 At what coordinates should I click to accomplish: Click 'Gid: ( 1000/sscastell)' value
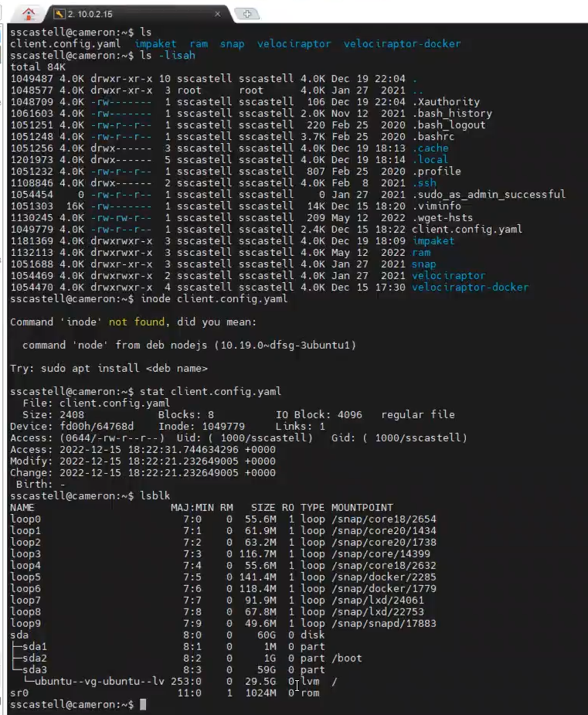[x=399, y=438]
